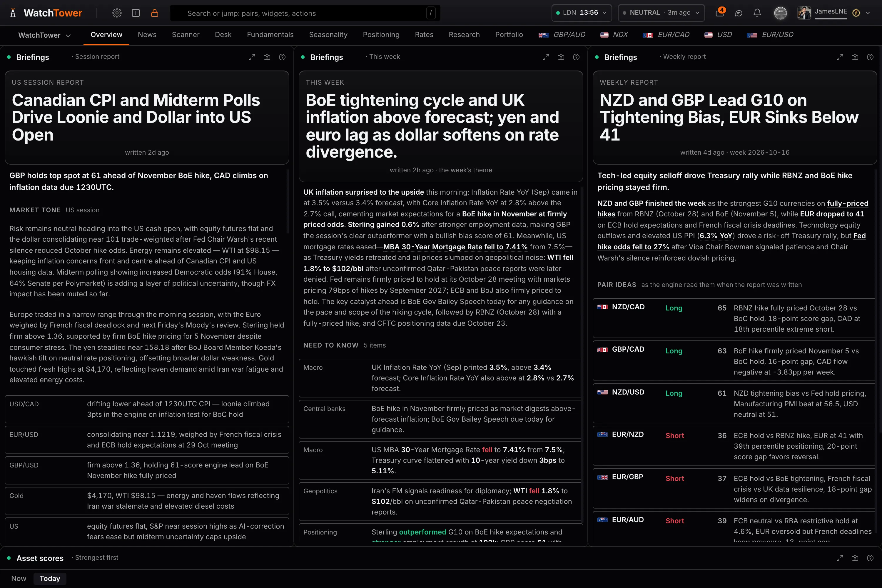Viewport: 882px width, 588px height.
Task: Click the search or jump input field
Action: coord(305,13)
